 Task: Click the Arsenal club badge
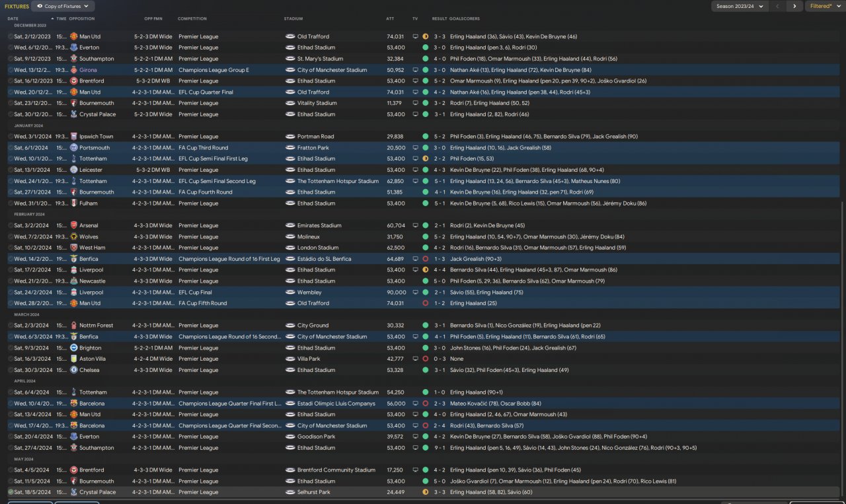pos(74,225)
